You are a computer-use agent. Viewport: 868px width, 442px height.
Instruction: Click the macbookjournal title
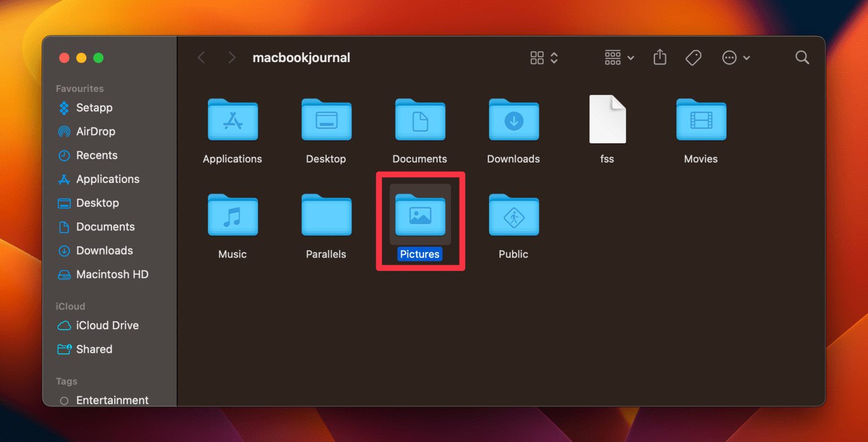301,57
